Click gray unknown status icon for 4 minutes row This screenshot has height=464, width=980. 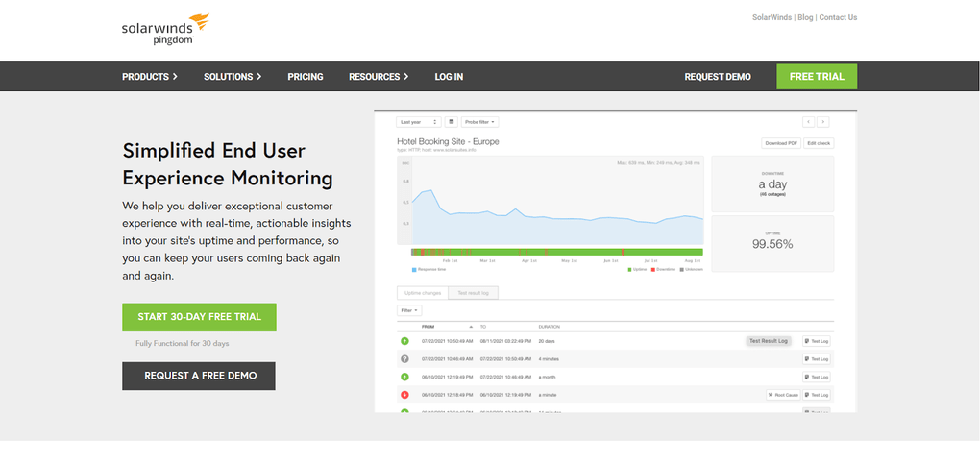click(x=404, y=359)
